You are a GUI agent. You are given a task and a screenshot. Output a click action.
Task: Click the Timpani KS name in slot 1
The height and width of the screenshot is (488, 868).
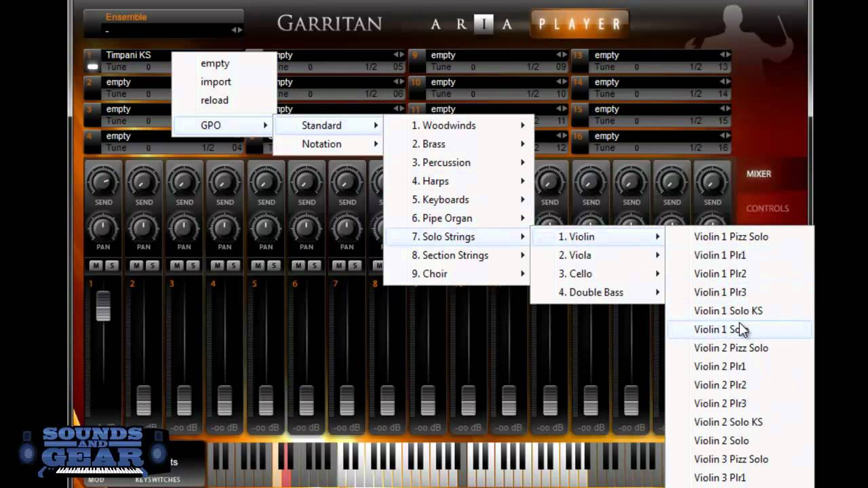click(128, 55)
